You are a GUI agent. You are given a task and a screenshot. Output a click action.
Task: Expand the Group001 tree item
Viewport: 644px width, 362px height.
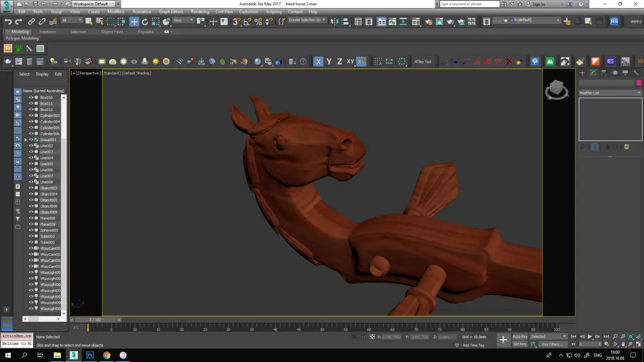(x=25, y=140)
